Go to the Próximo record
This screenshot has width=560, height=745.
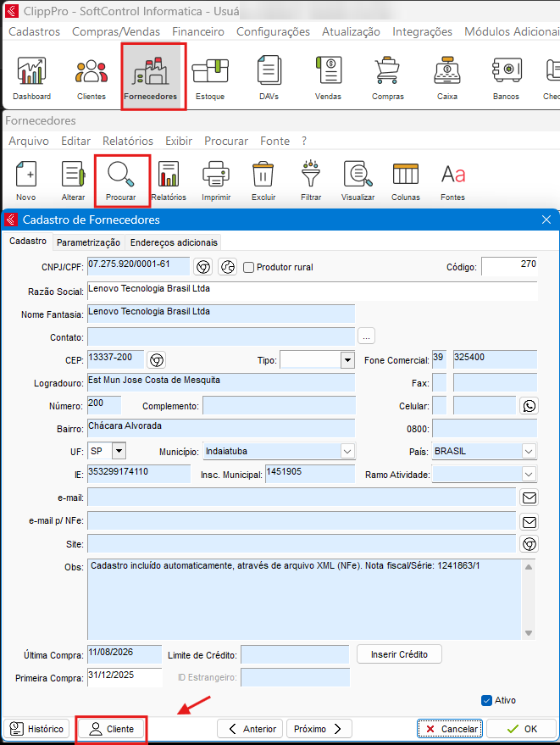pyautogui.click(x=319, y=729)
